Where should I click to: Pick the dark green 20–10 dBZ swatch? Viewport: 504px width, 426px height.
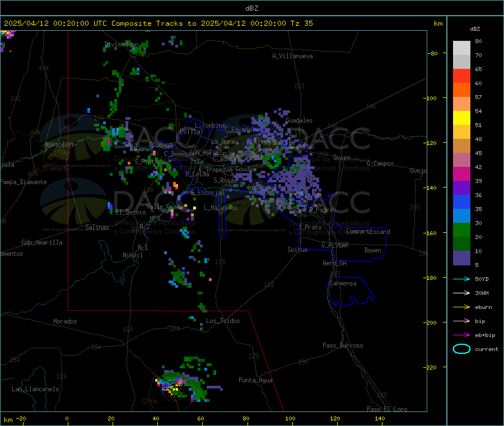tap(461, 244)
